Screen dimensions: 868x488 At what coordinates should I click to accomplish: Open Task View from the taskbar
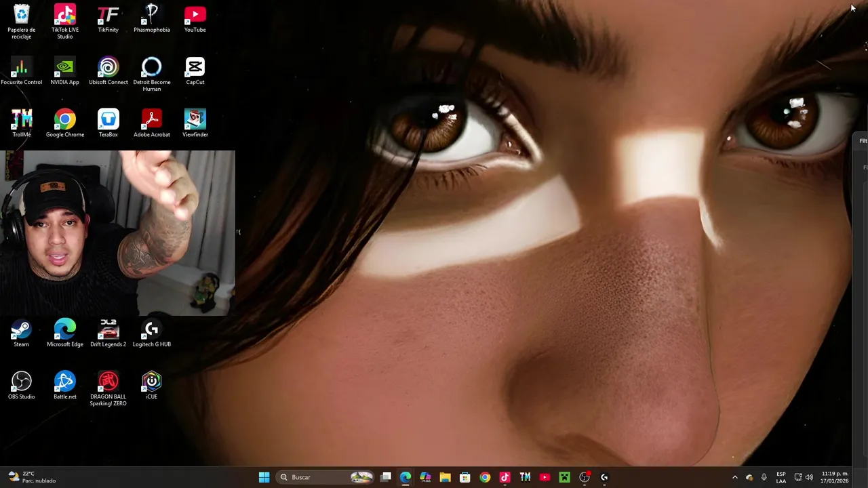coord(386,477)
